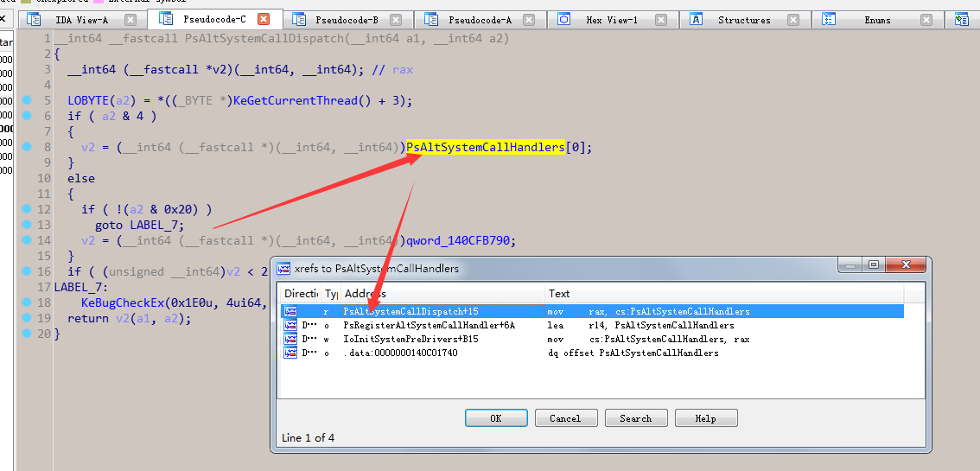This screenshot has height=471, width=980.
Task: Click Cancel in the xrefs dialog
Action: 566,418
